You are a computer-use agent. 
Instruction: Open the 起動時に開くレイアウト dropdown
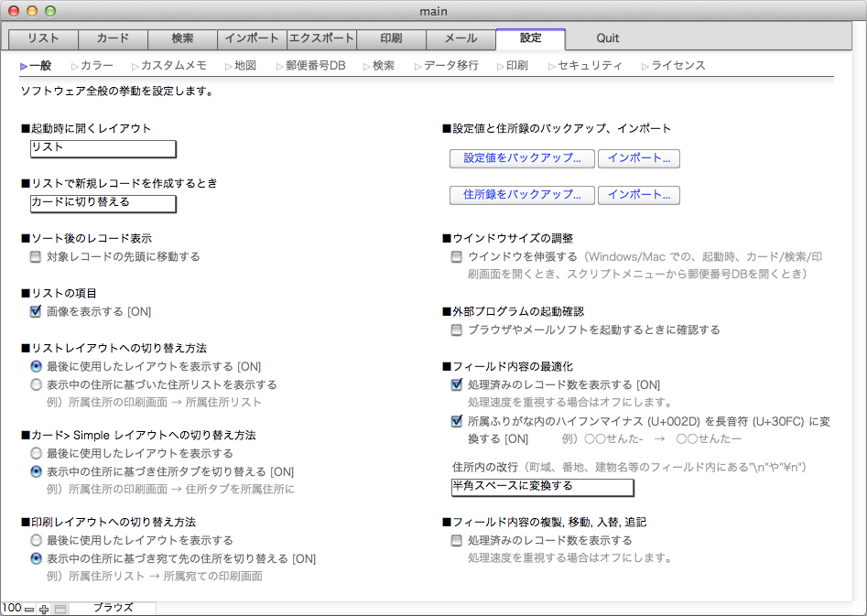point(103,148)
